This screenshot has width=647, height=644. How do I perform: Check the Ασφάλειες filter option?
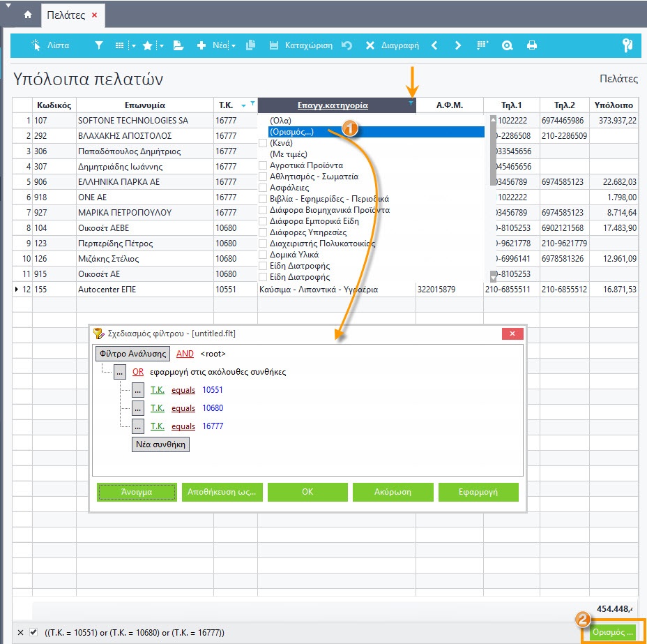click(263, 188)
